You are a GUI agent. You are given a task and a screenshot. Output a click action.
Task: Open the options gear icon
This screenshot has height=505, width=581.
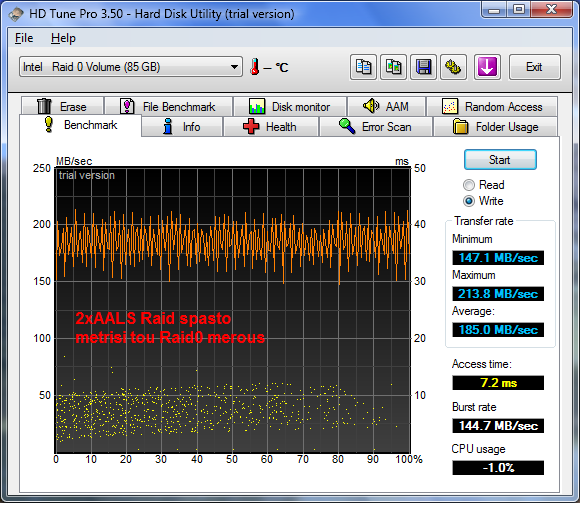tap(453, 67)
